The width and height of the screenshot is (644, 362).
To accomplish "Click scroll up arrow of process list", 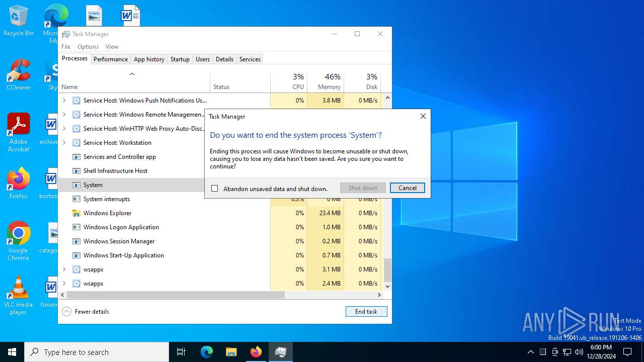I will point(387,98).
